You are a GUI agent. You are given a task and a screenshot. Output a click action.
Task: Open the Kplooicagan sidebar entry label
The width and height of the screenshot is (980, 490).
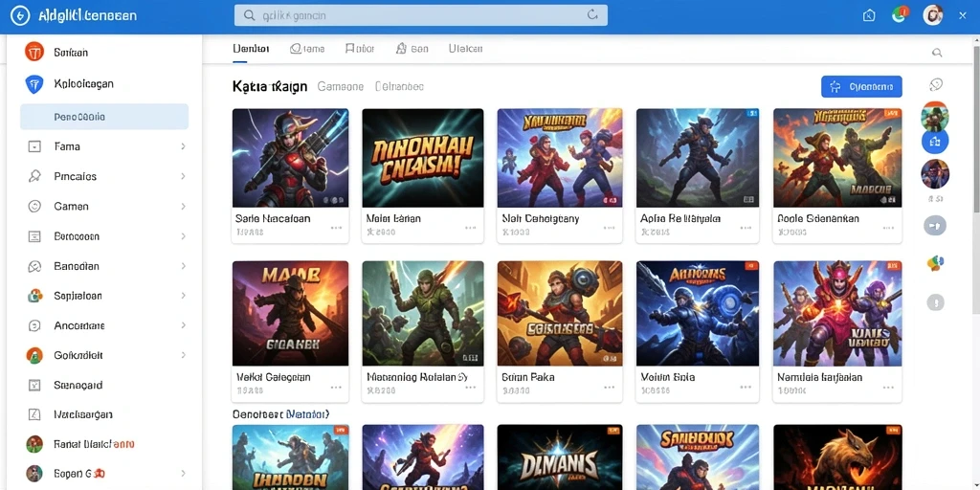pyautogui.click(x=84, y=84)
